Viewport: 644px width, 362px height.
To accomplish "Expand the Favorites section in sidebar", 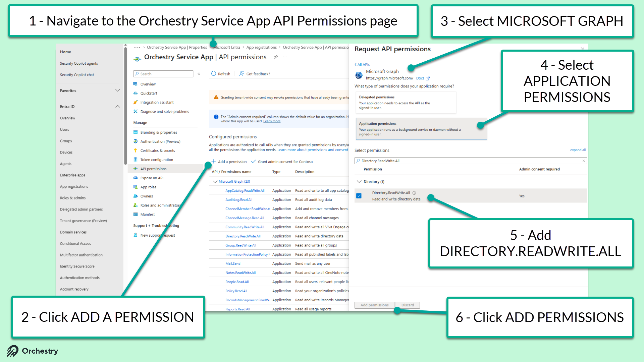I will coord(117,90).
